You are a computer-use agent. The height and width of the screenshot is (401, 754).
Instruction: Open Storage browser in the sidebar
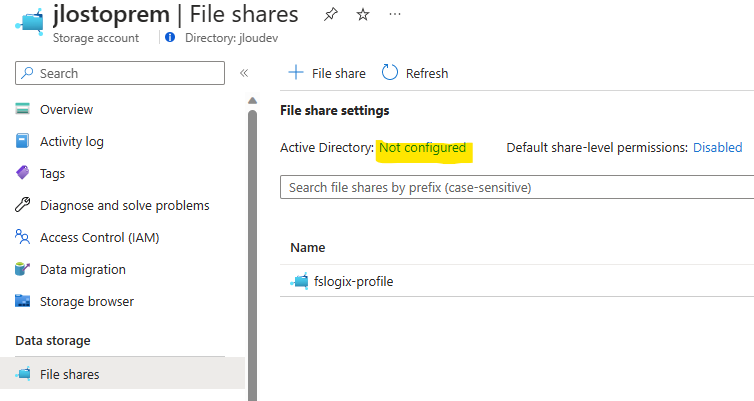coord(87,301)
